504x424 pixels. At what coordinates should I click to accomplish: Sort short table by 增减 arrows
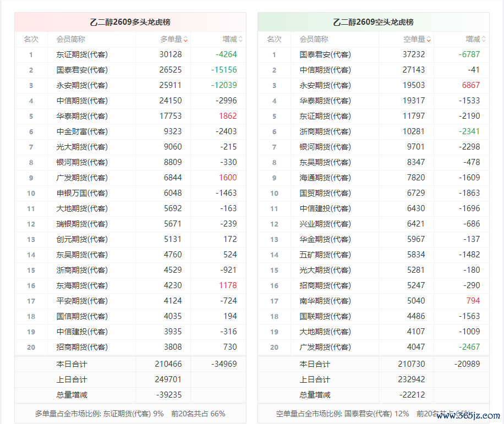(x=484, y=40)
